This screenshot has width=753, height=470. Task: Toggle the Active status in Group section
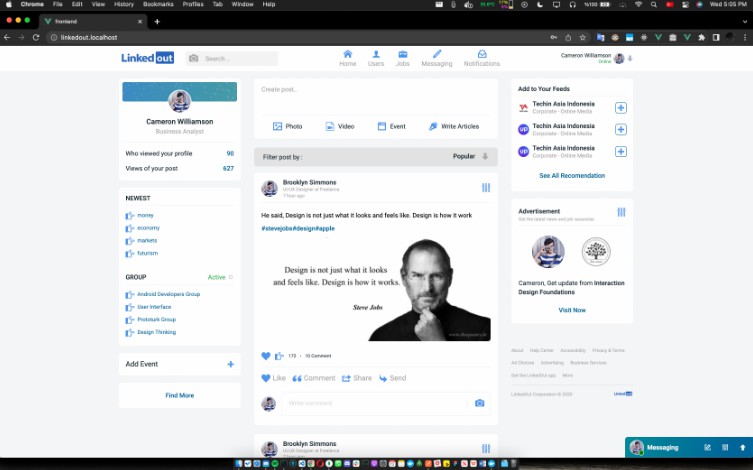pyautogui.click(x=220, y=277)
